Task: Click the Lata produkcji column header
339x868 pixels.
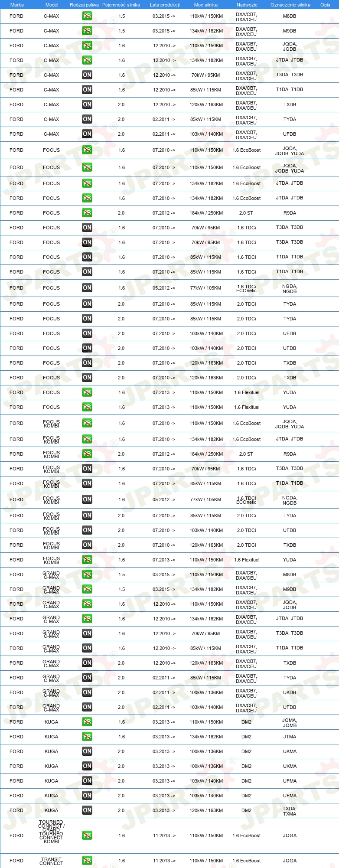Action: (x=165, y=5)
